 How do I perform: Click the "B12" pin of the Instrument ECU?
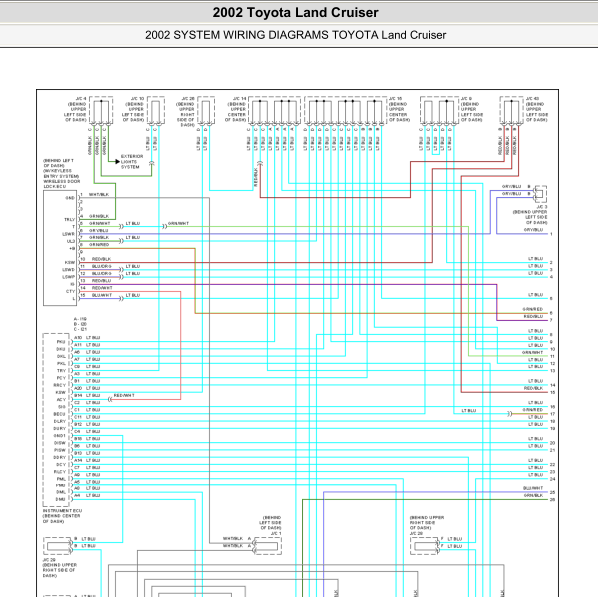point(78,424)
